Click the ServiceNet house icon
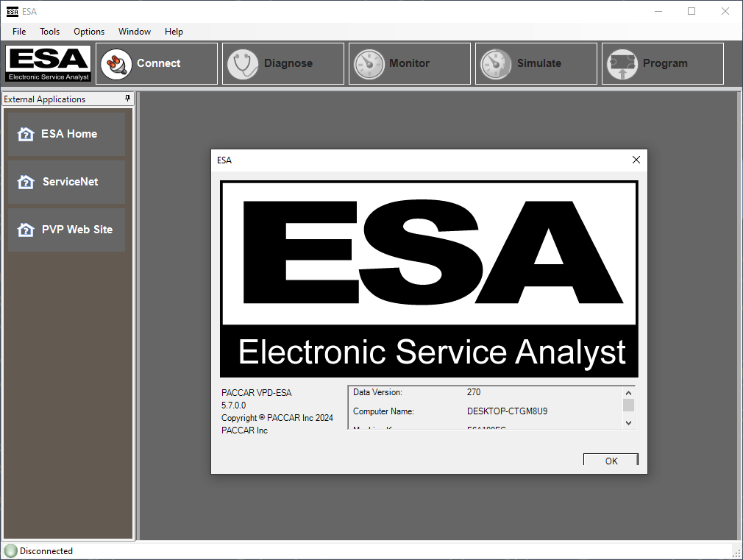Viewport: 743px width, 560px height. pos(26,182)
